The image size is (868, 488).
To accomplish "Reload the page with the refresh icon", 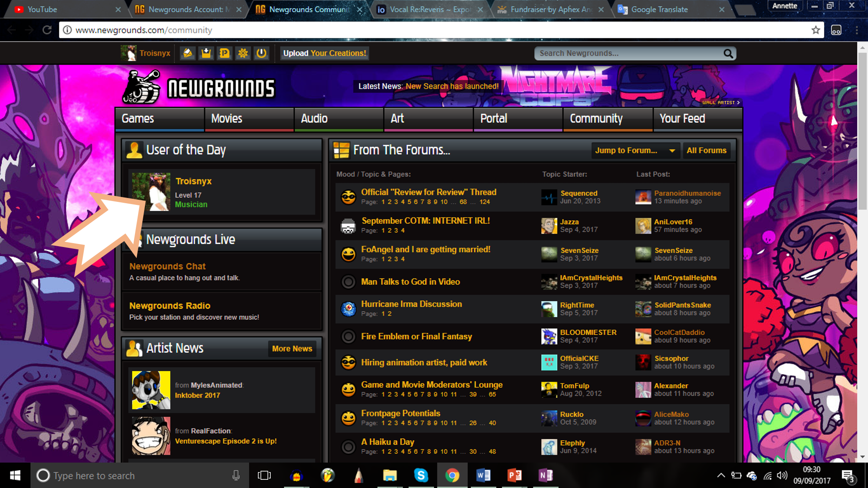I will click(x=47, y=30).
